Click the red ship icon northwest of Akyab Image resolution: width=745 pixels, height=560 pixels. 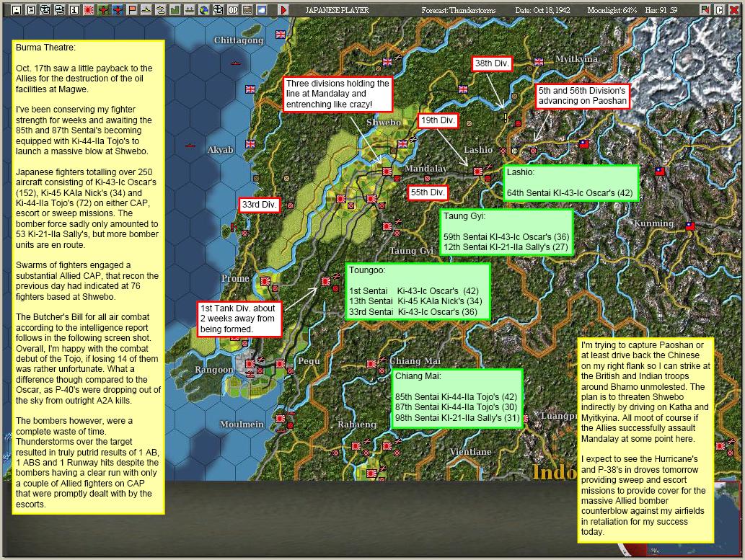coord(190,145)
